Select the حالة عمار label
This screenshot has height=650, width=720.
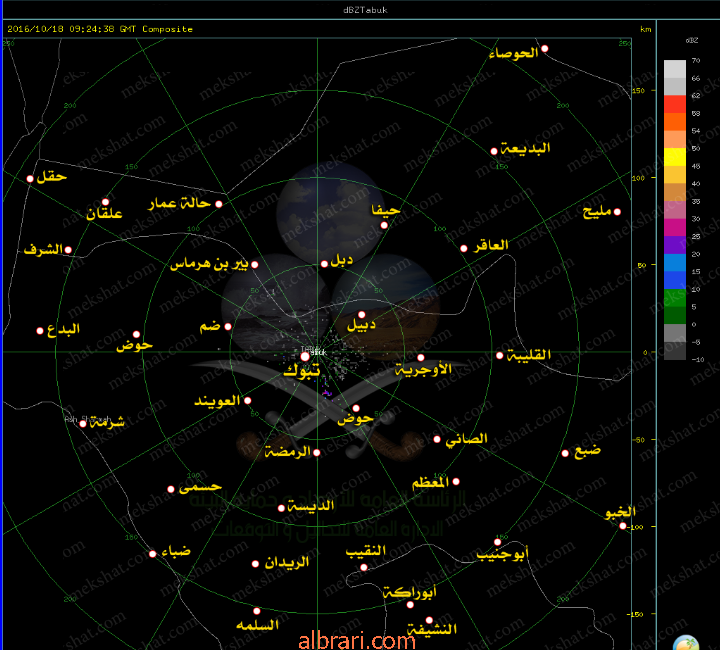[180, 203]
